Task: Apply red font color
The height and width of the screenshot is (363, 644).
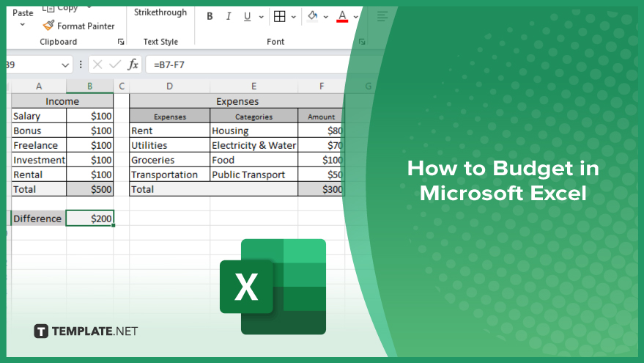Action: (x=342, y=16)
